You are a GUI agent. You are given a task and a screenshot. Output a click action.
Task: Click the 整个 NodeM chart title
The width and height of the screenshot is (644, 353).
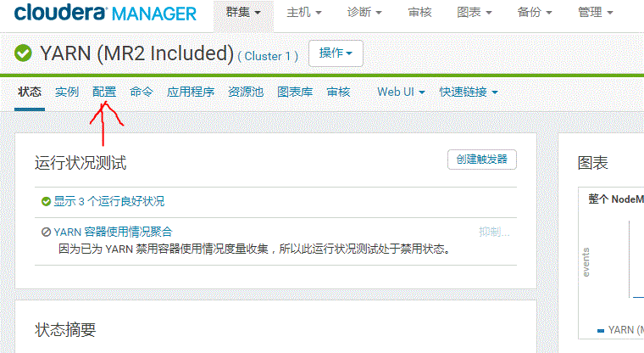(616, 199)
